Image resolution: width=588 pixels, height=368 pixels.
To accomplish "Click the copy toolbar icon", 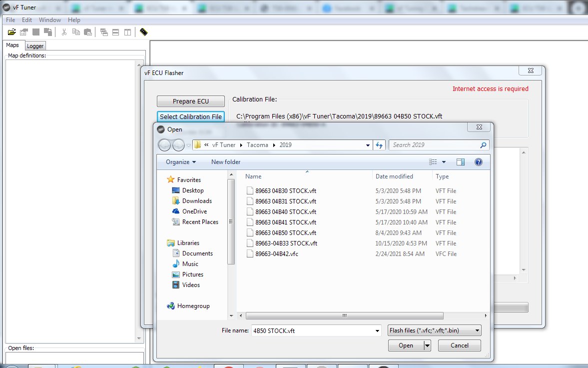I will pos(76,32).
